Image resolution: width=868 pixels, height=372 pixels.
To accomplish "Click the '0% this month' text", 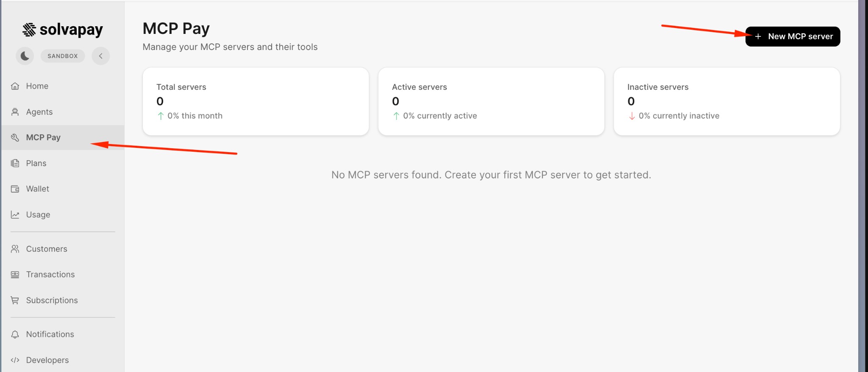I will tap(195, 116).
